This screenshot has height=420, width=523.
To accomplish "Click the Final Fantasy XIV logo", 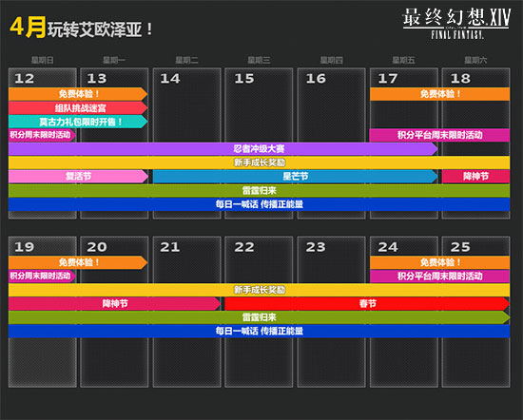I will click(x=456, y=24).
